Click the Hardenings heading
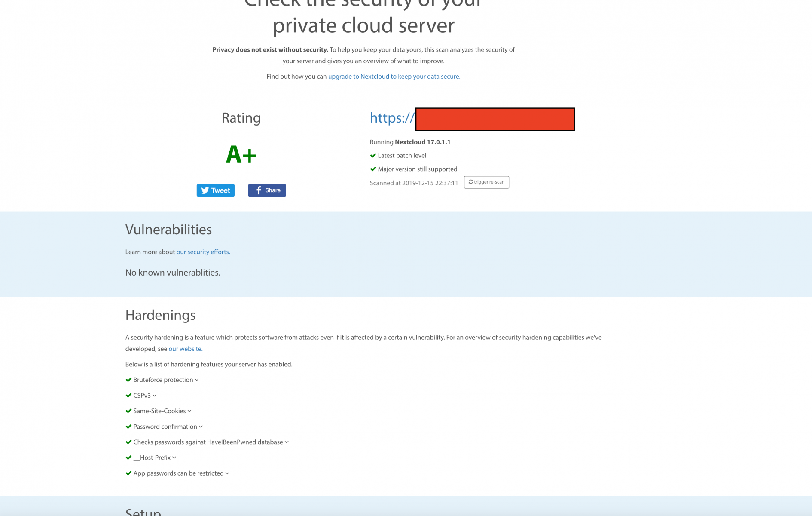The height and width of the screenshot is (516, 812). (x=160, y=315)
